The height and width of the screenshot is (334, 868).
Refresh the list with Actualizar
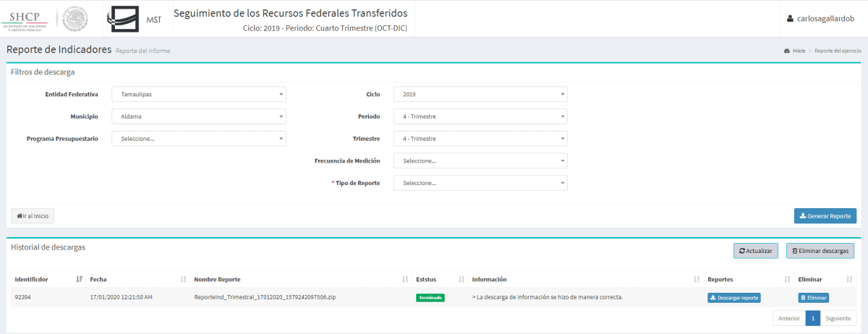(x=755, y=251)
